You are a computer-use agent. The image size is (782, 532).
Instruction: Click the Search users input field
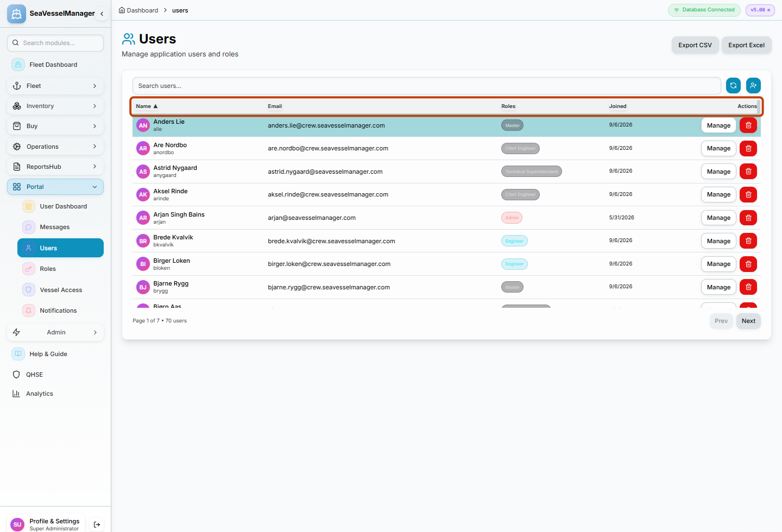427,86
